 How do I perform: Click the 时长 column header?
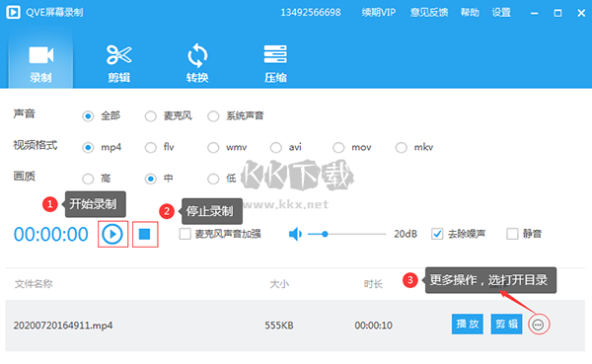(x=373, y=284)
